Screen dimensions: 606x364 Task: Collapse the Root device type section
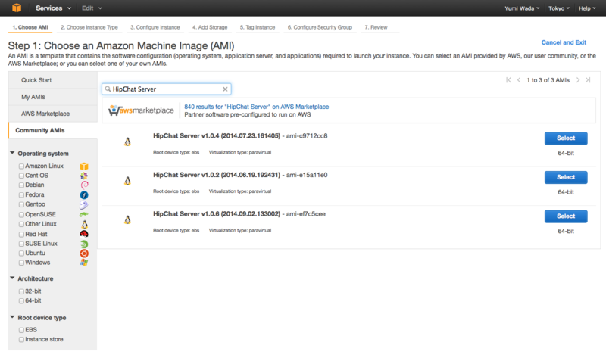pos(12,317)
